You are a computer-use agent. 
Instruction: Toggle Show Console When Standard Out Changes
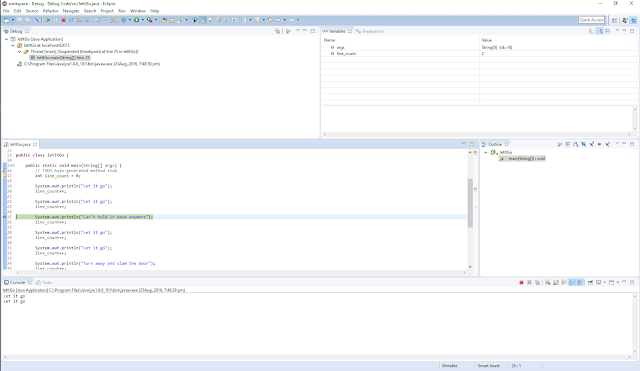pyautogui.click(x=572, y=282)
